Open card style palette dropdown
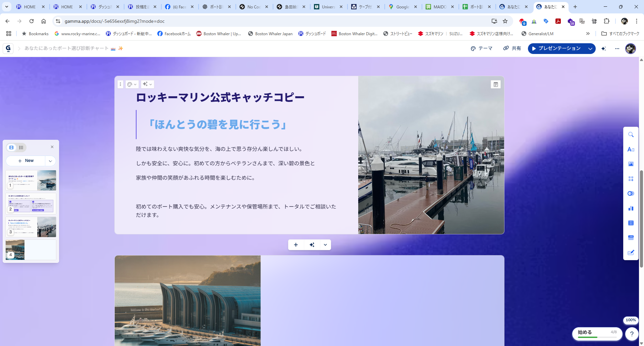The image size is (644, 346). [x=132, y=84]
